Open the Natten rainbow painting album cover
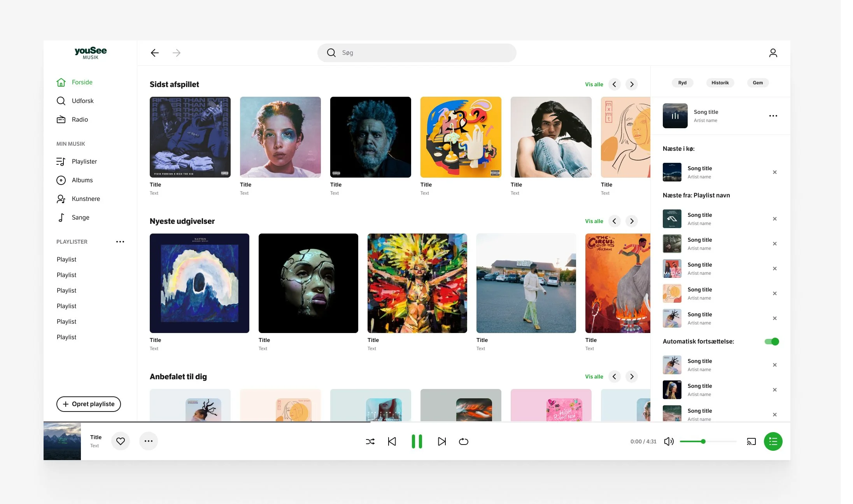853x504 pixels. pyautogui.click(x=200, y=283)
